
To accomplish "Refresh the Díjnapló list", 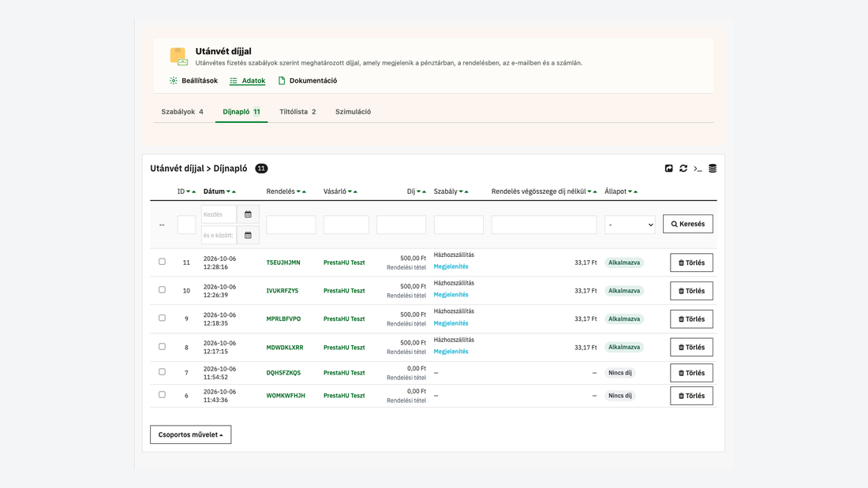I will tap(683, 168).
